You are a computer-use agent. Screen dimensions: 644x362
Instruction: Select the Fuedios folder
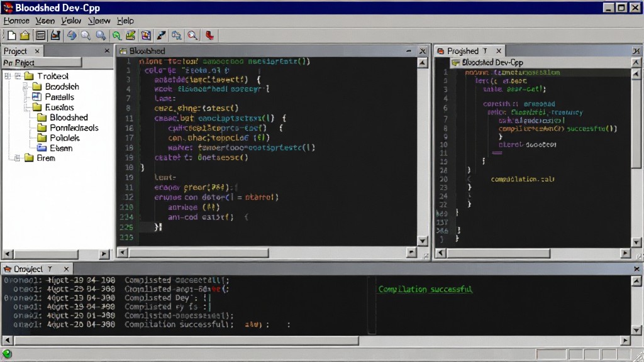pos(60,107)
